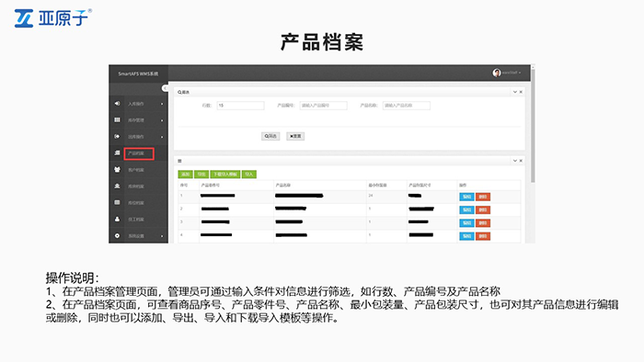Click red delete button in row 1
The width and height of the screenshot is (644, 362).
483,197
